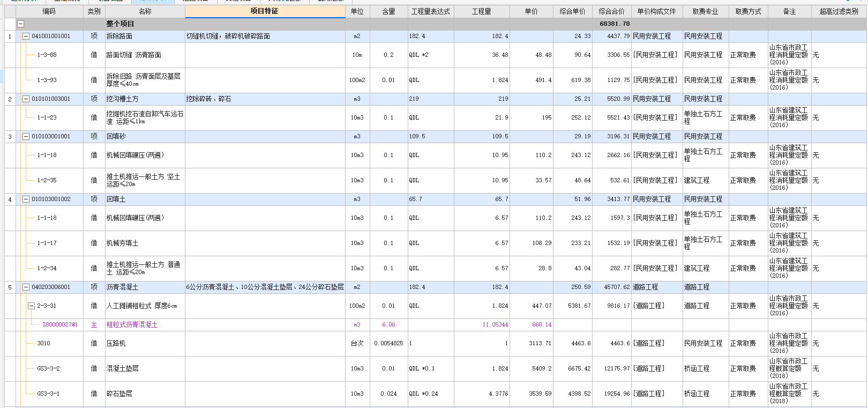The width and height of the screenshot is (868, 408).
Task: Collapse sub-item 2-3-31 tree node
Action: (x=31, y=306)
